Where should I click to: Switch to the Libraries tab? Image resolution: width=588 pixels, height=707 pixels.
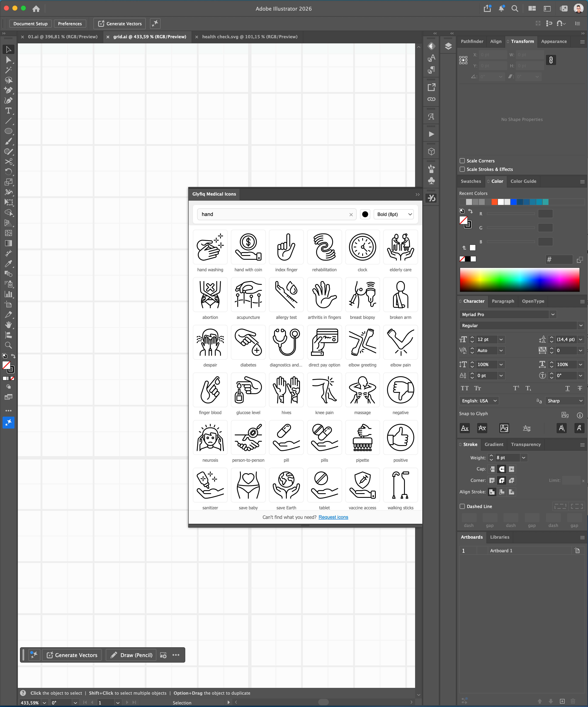click(500, 537)
